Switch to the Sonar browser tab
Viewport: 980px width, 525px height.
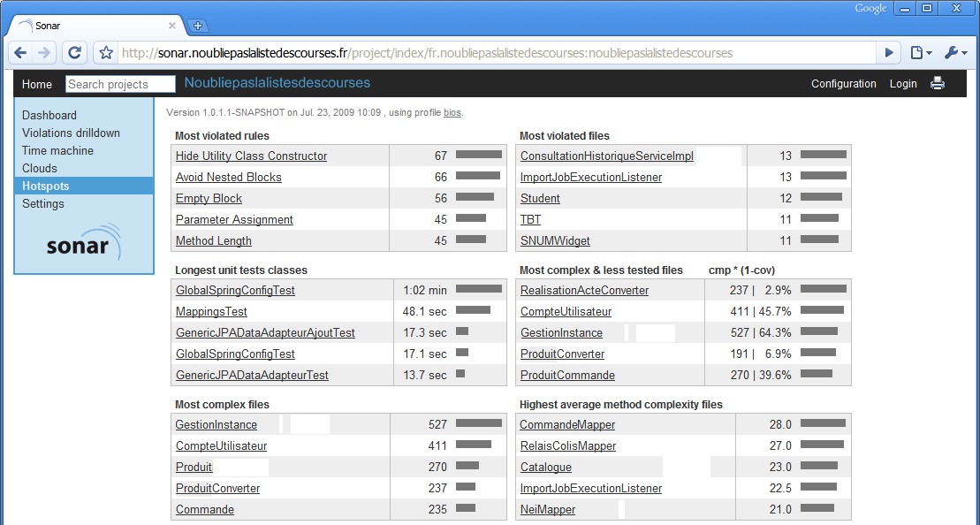click(88, 26)
